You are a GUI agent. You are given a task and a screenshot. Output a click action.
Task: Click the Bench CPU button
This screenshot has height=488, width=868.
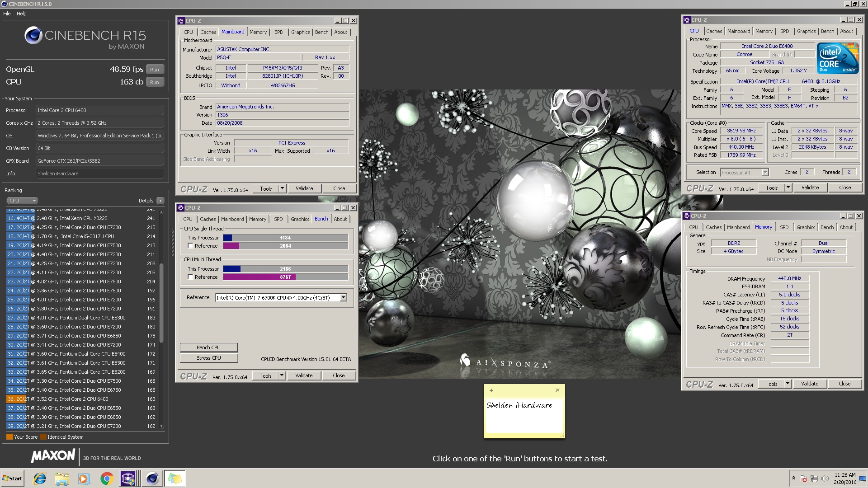[208, 347]
